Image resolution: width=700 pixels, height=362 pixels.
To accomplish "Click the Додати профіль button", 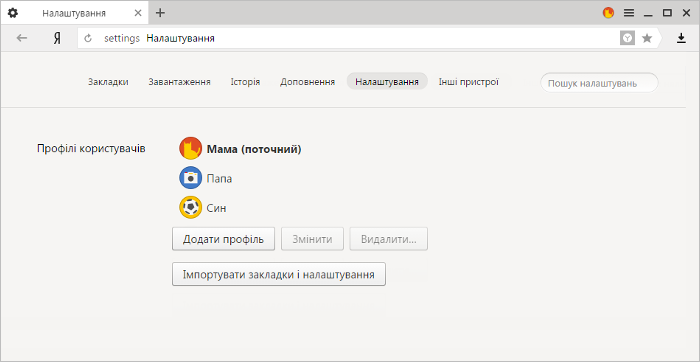I will coord(223,239).
